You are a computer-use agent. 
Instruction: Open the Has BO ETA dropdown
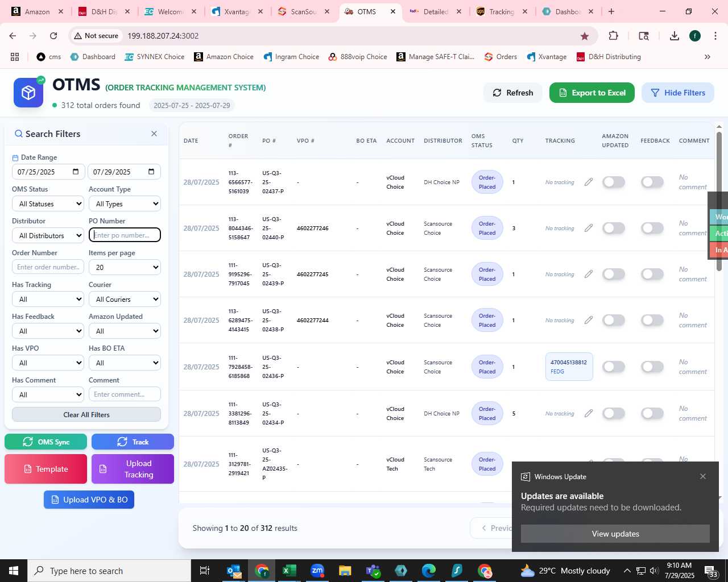[125, 363]
